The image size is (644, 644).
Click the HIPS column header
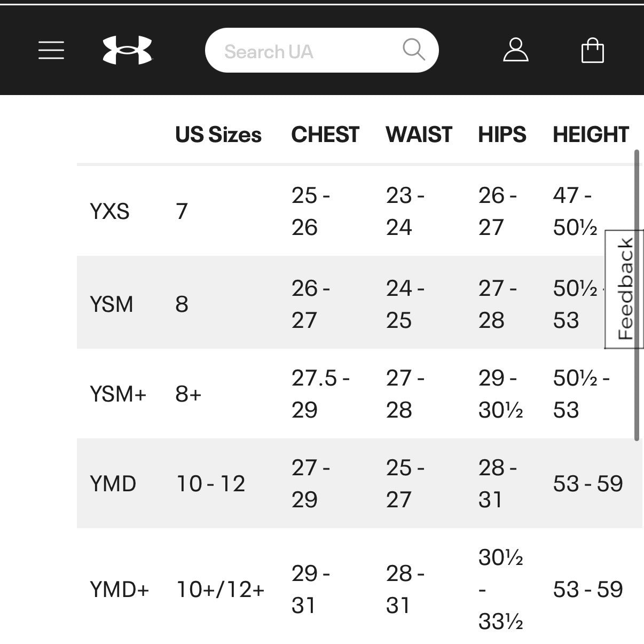(502, 135)
